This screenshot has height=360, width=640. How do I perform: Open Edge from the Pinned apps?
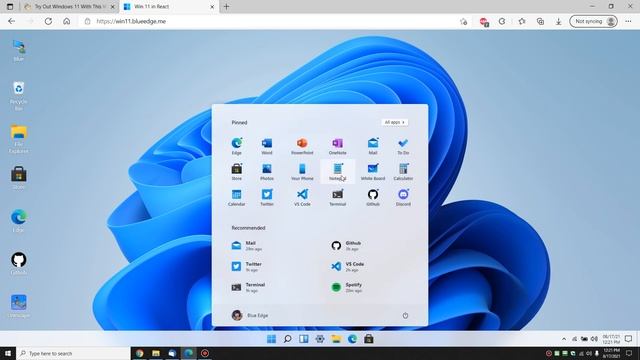point(237,146)
